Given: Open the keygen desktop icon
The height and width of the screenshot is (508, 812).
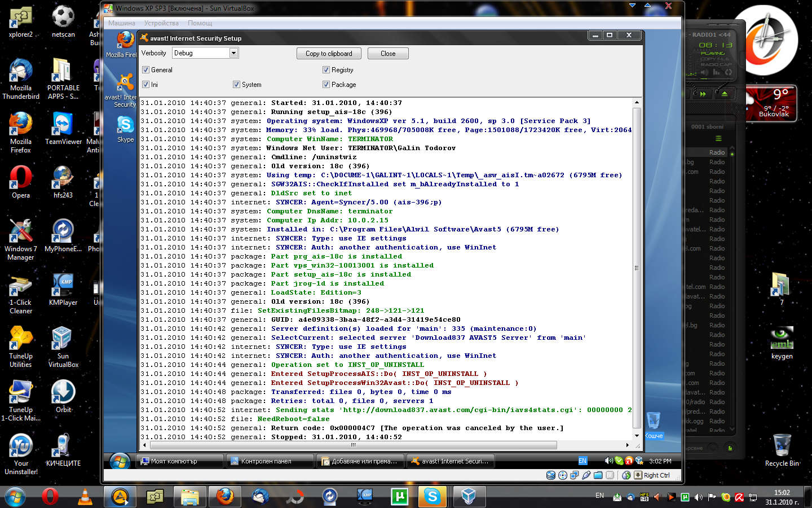Looking at the screenshot, I should click(782, 343).
